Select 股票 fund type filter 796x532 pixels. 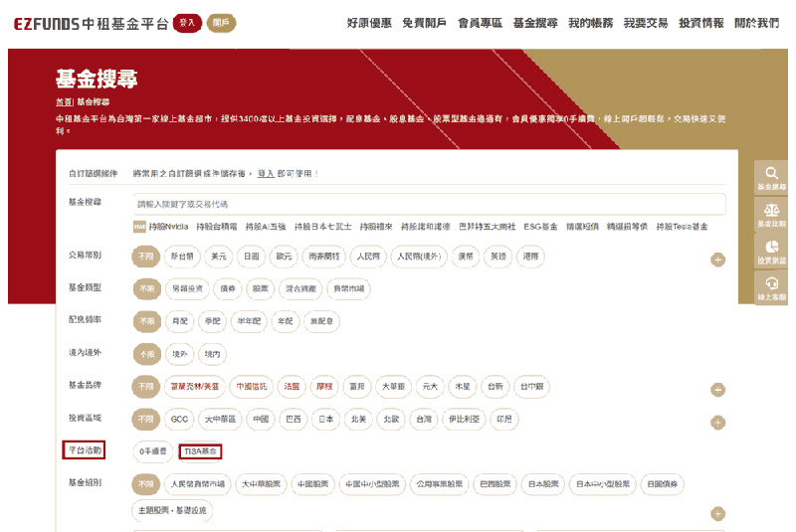click(261, 289)
